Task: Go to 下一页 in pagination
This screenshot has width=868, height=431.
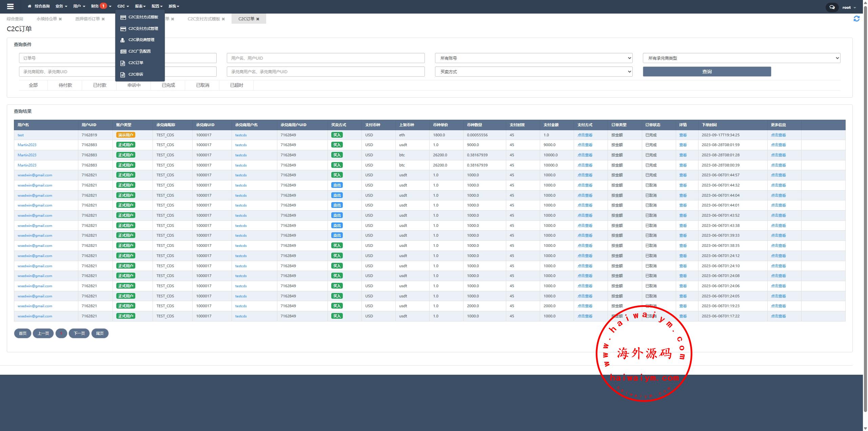Action: click(79, 333)
